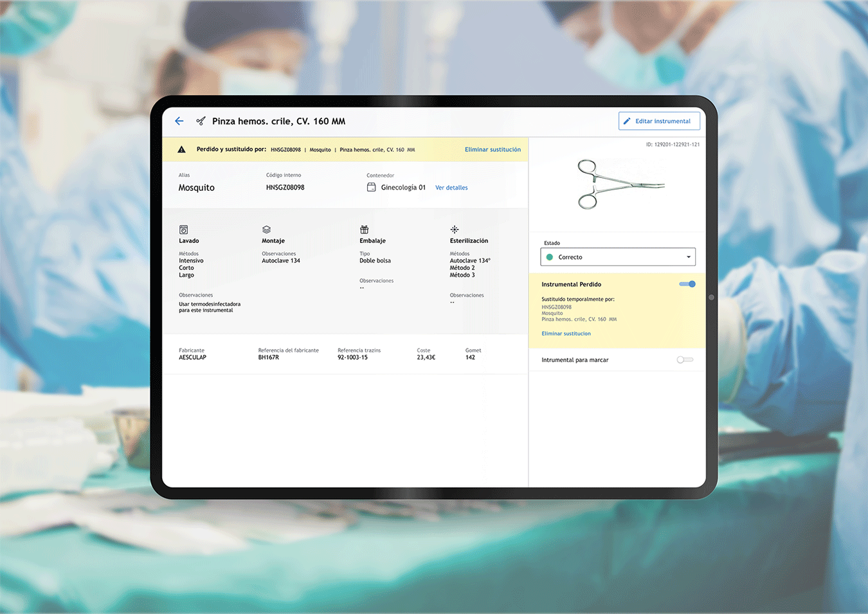Open the Estado dropdown showing Correcto

[x=618, y=257]
